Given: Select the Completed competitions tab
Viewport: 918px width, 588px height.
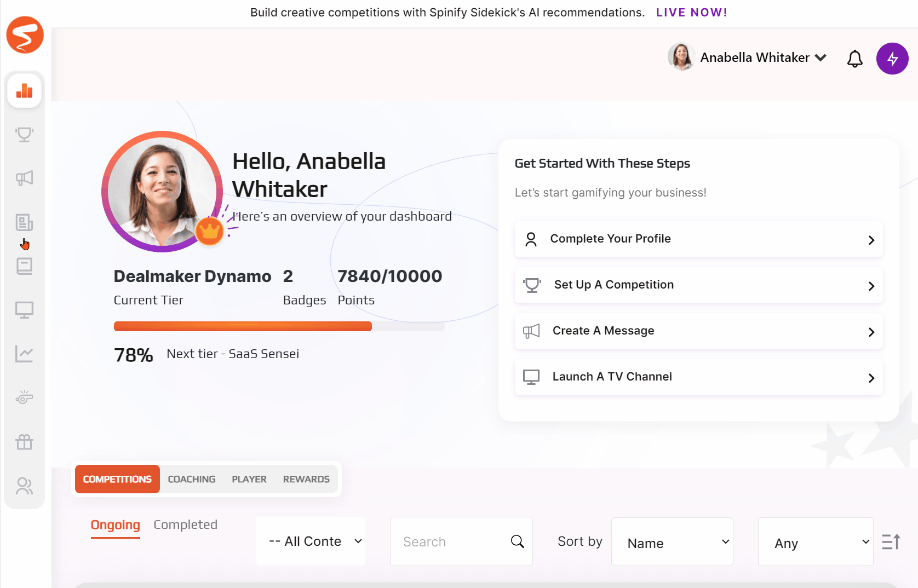Looking at the screenshot, I should pyautogui.click(x=185, y=524).
